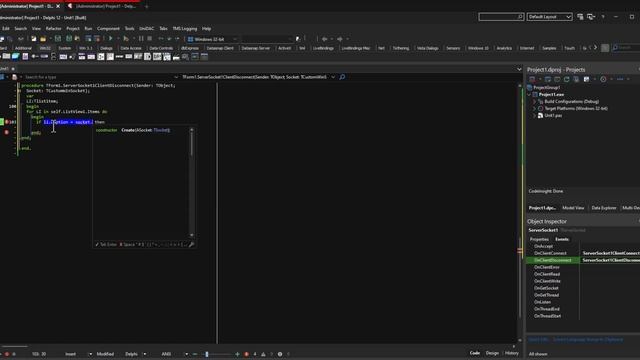Adjust the editor zoom slider in status bar
Viewport: 640px width, 360px height.
coord(207,354)
